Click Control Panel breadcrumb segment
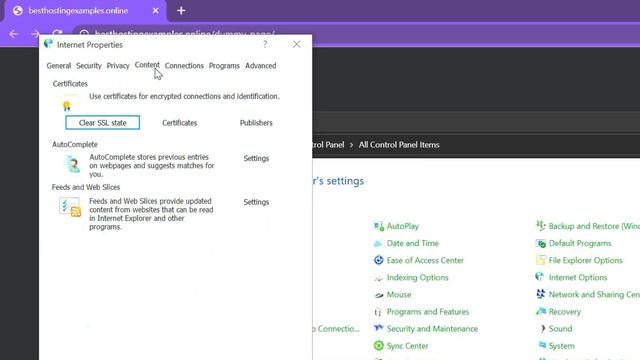 click(328, 145)
